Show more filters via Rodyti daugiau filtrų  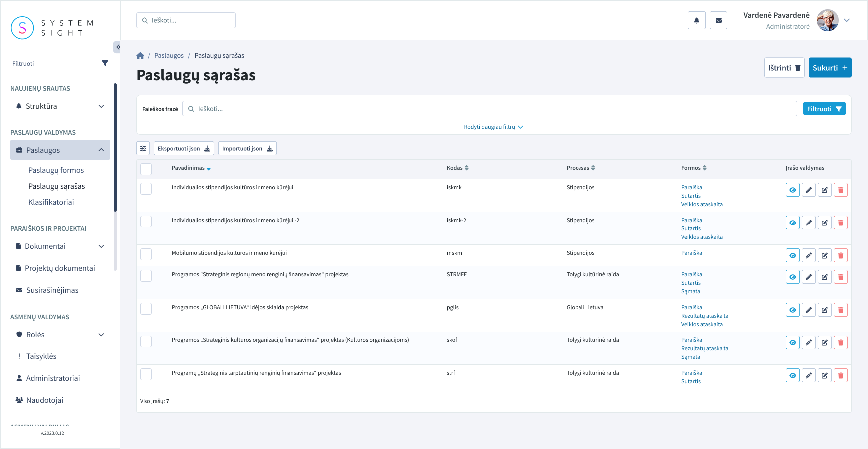pyautogui.click(x=493, y=127)
